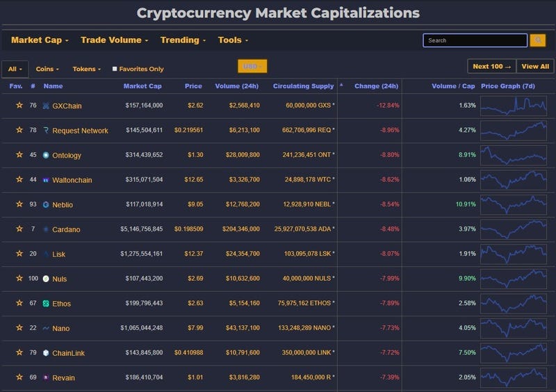
Task: Toggle favorite star for Nano
Action: (19, 328)
